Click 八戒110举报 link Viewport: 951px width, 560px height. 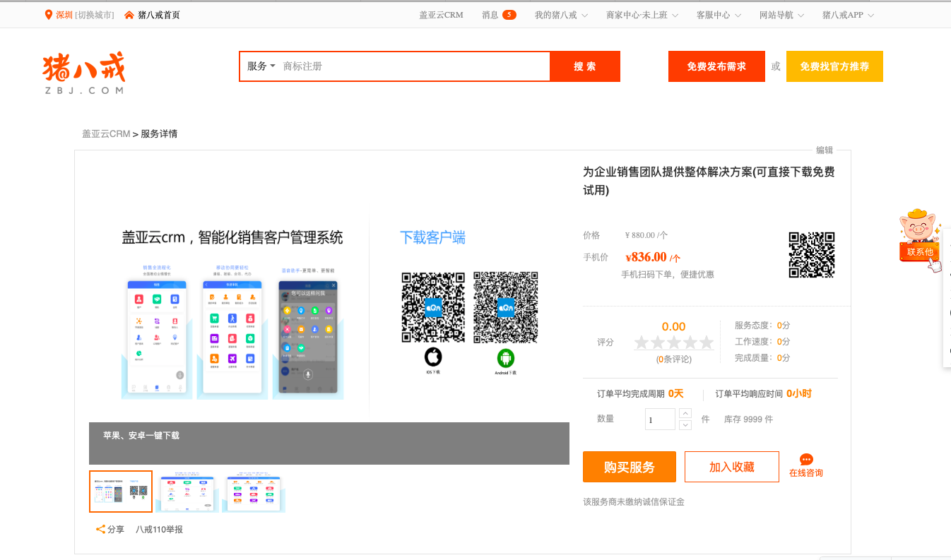click(159, 529)
